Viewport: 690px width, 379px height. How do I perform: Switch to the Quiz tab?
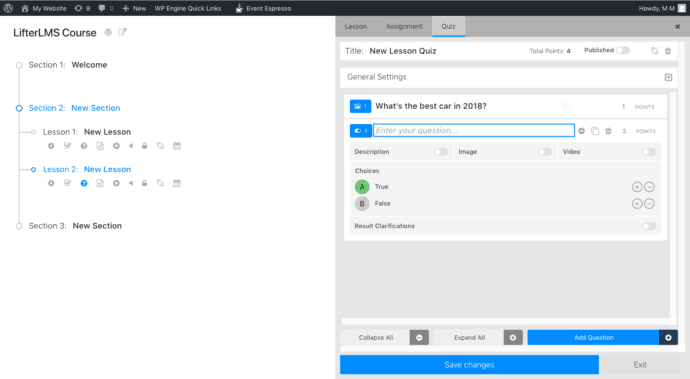click(x=448, y=26)
